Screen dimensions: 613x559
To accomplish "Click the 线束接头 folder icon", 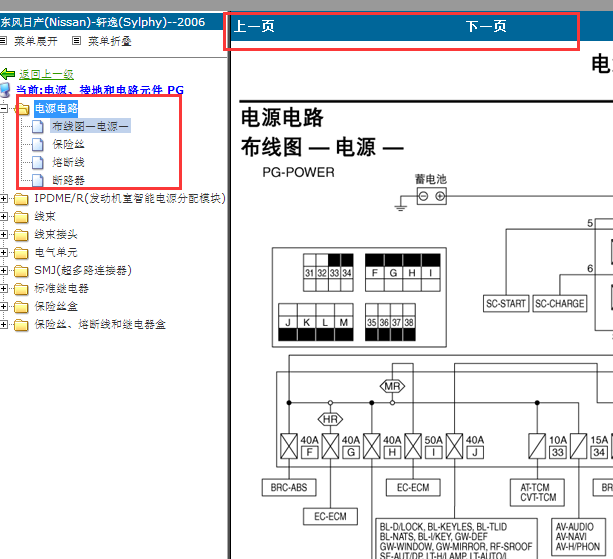I will 21,235.
